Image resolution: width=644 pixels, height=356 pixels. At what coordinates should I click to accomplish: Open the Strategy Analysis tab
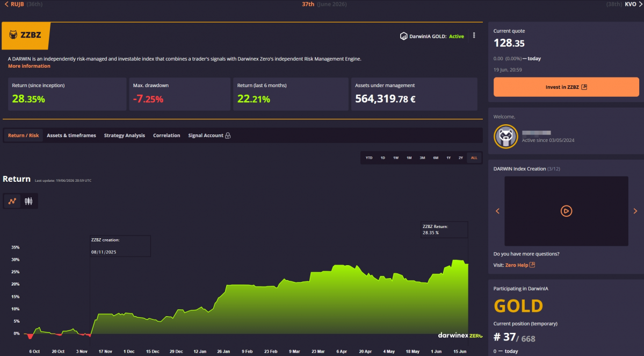tap(125, 135)
